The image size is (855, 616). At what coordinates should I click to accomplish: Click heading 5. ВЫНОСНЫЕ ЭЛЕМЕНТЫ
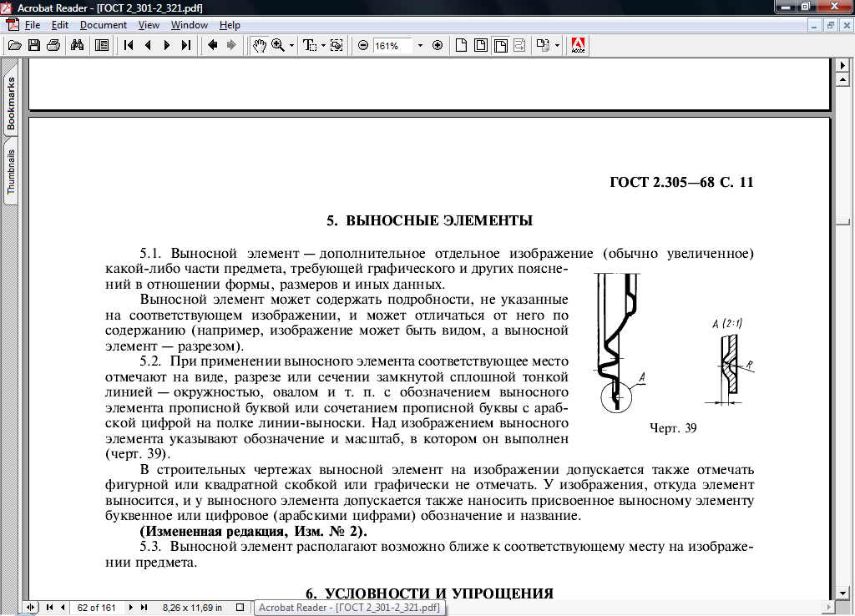point(430,221)
